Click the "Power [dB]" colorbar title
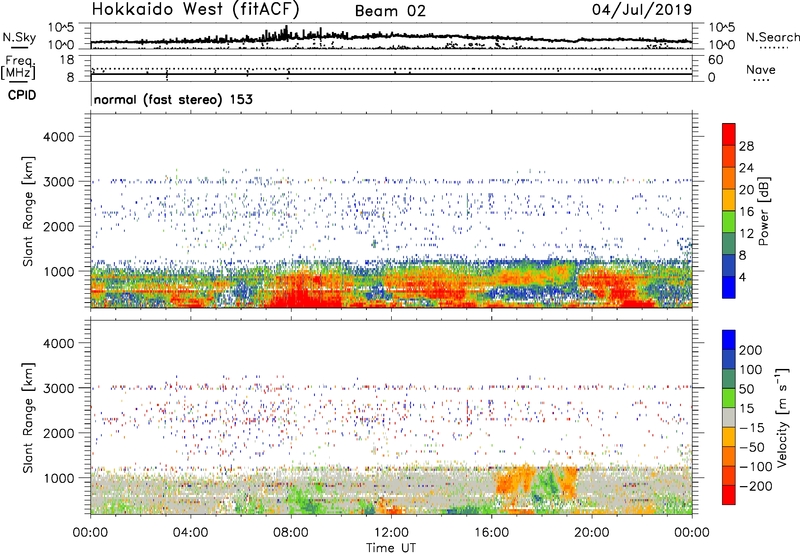Viewport: 800px width, 554px height. tap(764, 211)
